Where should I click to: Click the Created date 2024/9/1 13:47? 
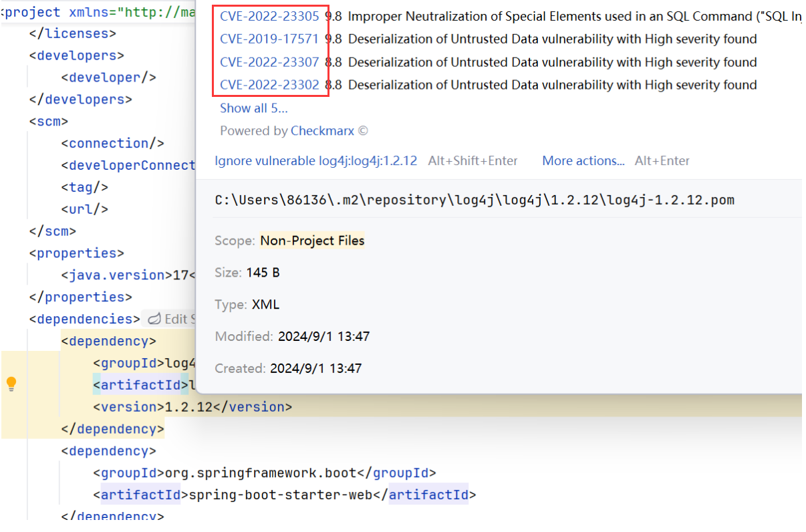pyautogui.click(x=315, y=369)
